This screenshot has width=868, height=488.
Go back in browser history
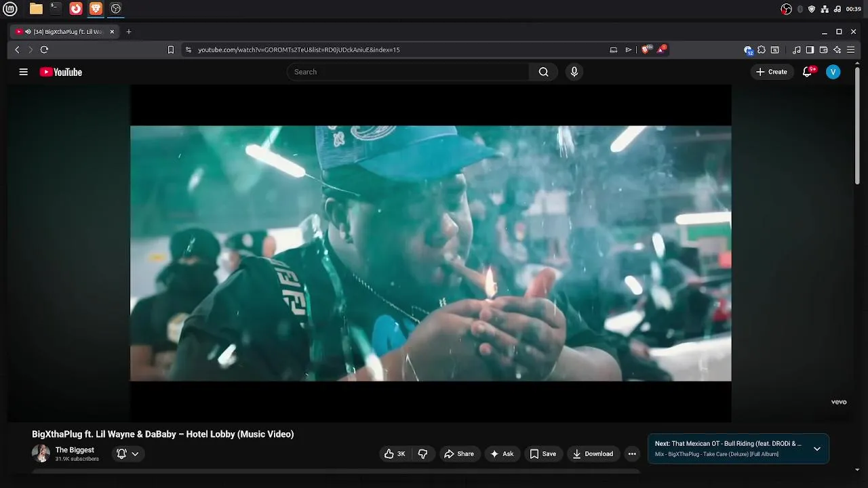tap(18, 49)
